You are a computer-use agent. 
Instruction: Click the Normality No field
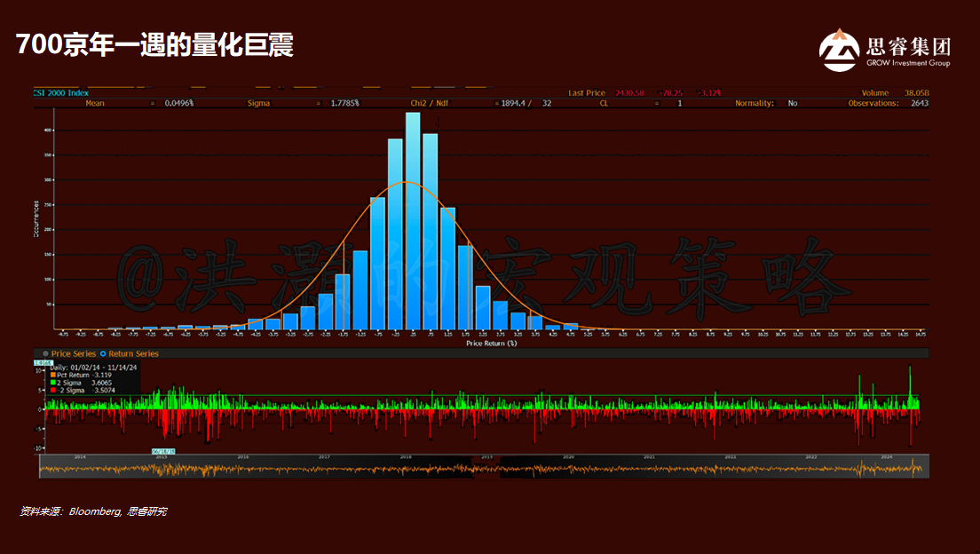pyautogui.click(x=792, y=103)
